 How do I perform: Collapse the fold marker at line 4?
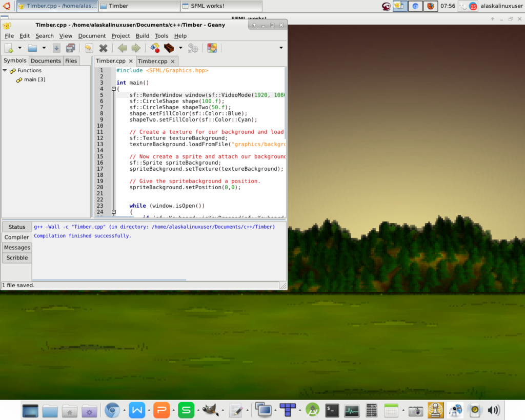pos(113,89)
